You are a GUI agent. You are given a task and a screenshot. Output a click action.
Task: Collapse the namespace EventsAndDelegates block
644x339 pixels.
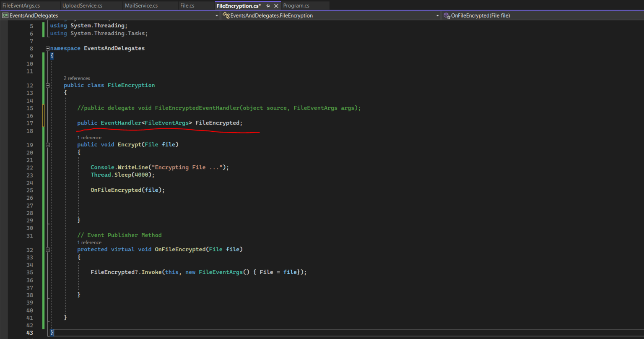pos(47,49)
